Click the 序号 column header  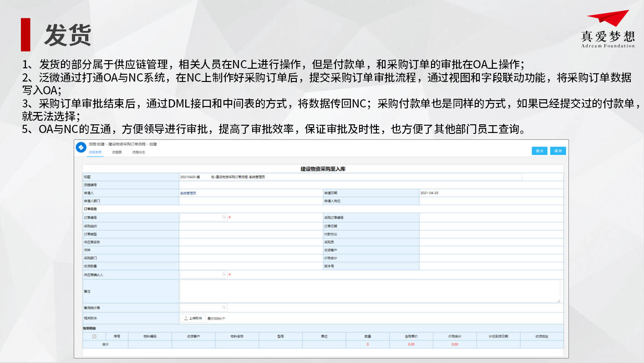click(117, 337)
